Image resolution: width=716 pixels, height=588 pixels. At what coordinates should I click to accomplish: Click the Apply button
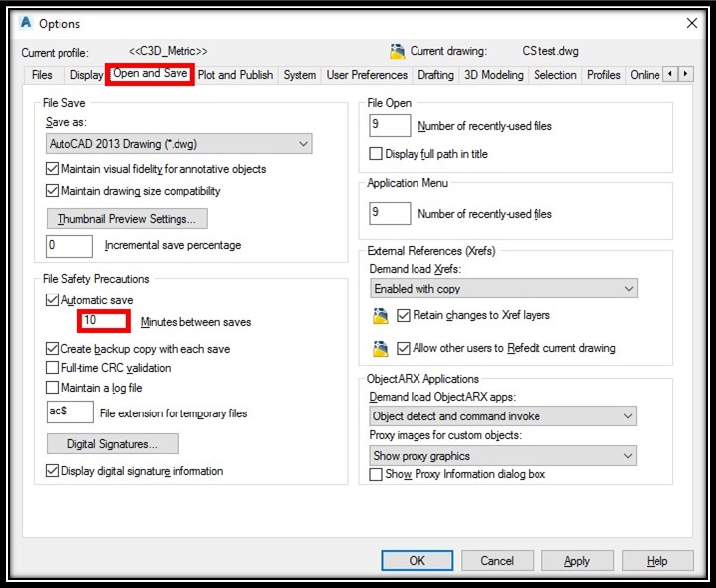click(x=577, y=560)
